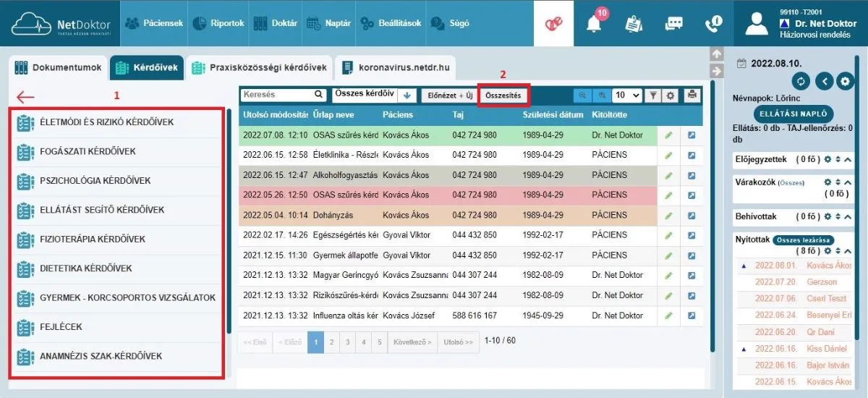Open the phone call icon in header

pos(713,23)
